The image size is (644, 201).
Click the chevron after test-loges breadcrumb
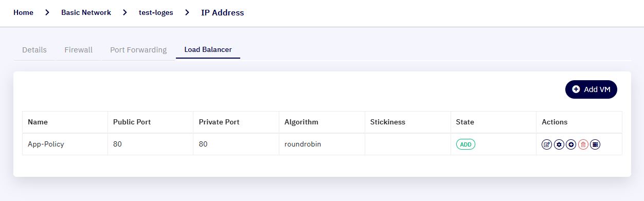[186, 13]
